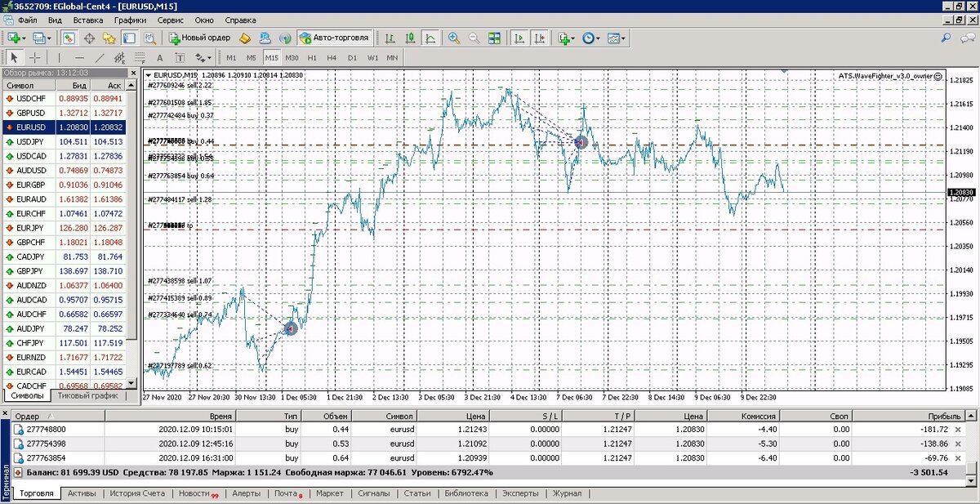Image resolution: width=980 pixels, height=504 pixels.
Task: Click the Signals broadcast icon
Action: tap(285, 38)
